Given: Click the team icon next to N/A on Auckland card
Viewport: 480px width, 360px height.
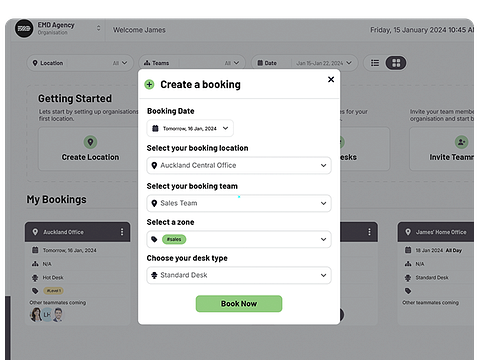Looking at the screenshot, I should [x=35, y=264].
